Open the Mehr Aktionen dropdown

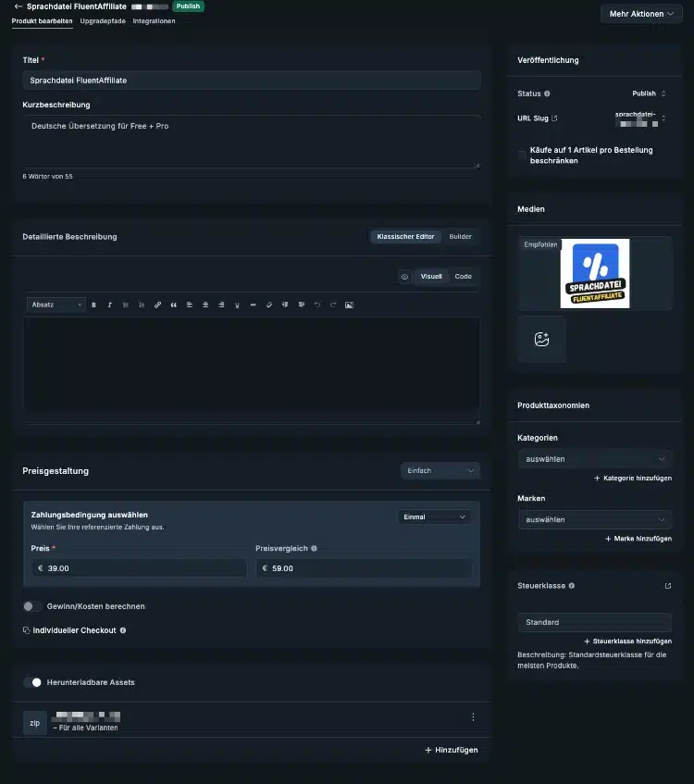click(x=641, y=14)
